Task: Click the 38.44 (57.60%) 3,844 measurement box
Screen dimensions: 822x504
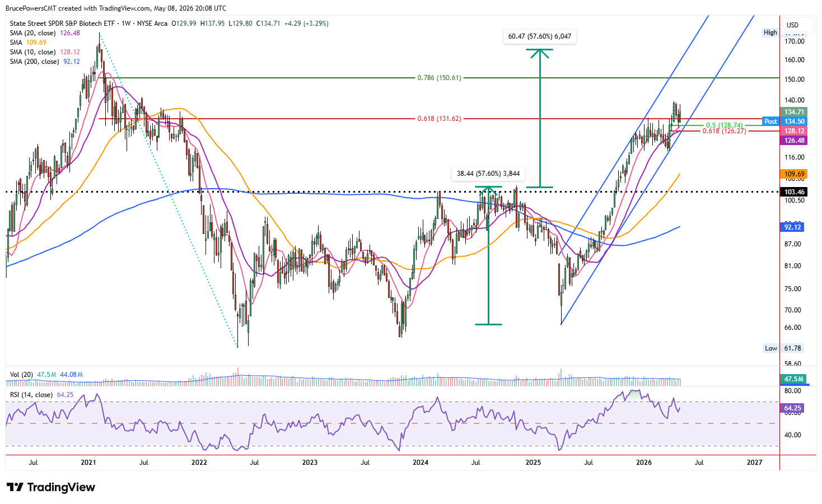Action: pos(488,174)
